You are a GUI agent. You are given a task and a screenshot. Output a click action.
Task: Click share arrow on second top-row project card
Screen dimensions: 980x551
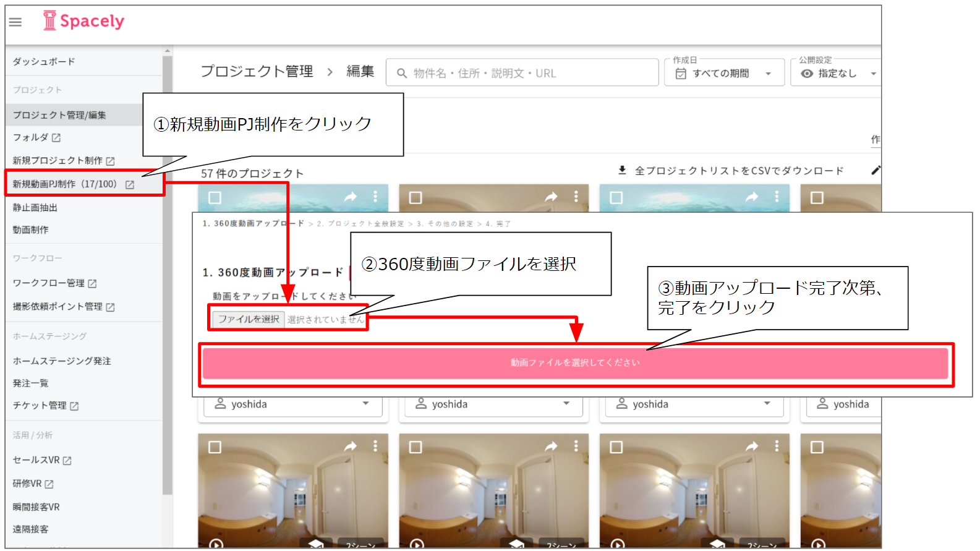551,197
